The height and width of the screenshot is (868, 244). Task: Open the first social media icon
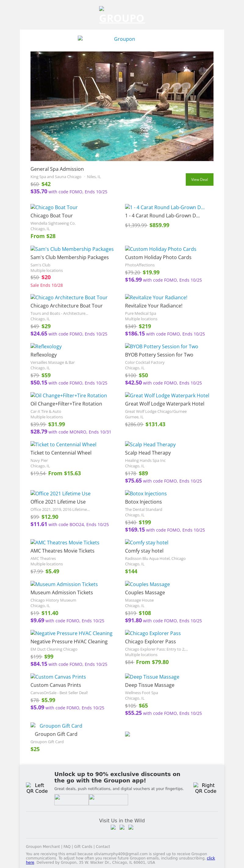pos(113,827)
